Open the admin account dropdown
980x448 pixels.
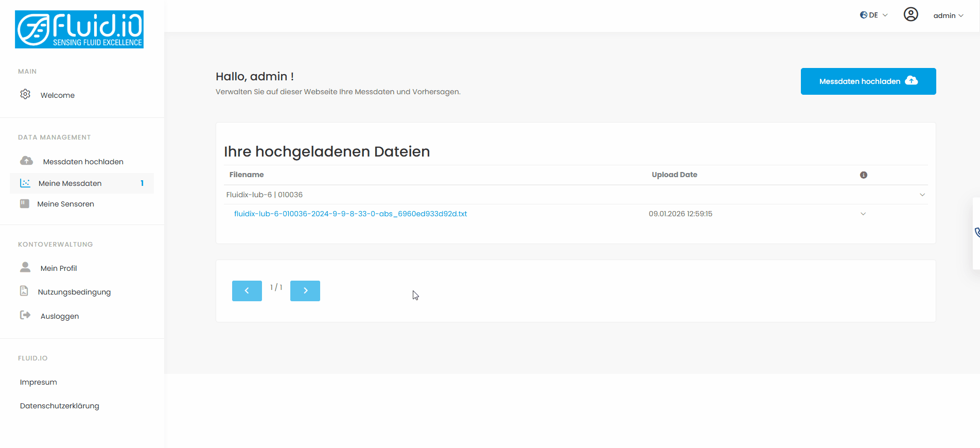point(948,15)
